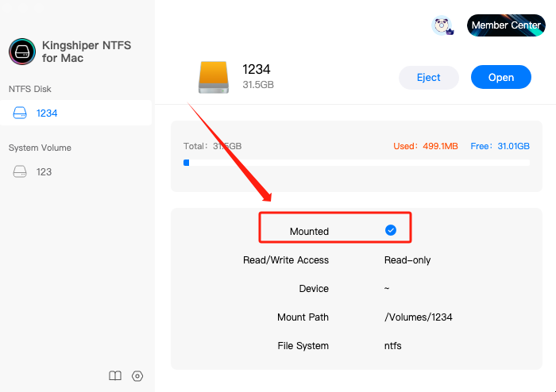Click the ~ device value
556x392 pixels.
click(x=387, y=288)
